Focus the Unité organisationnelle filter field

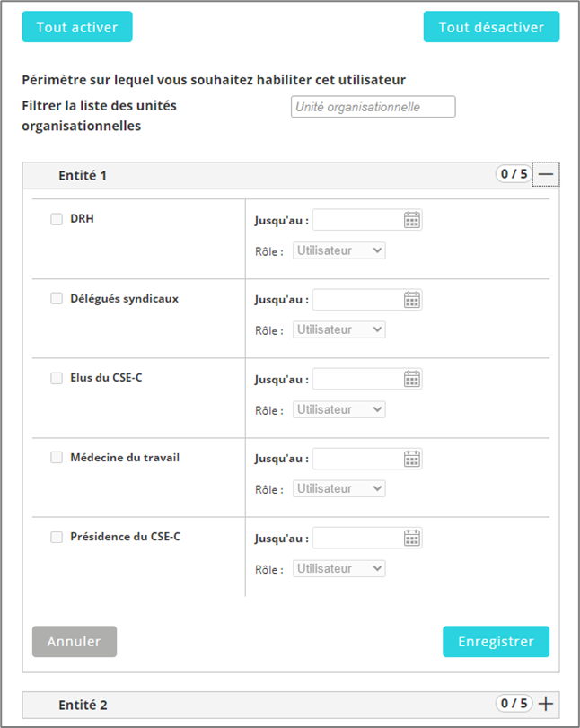(x=373, y=107)
